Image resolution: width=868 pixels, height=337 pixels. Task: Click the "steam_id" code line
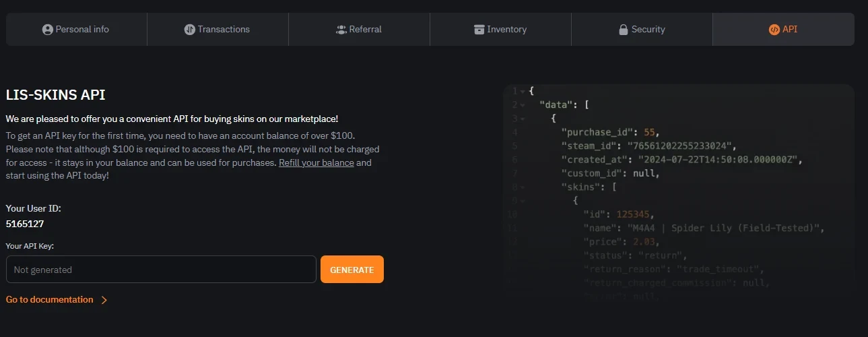coord(649,146)
